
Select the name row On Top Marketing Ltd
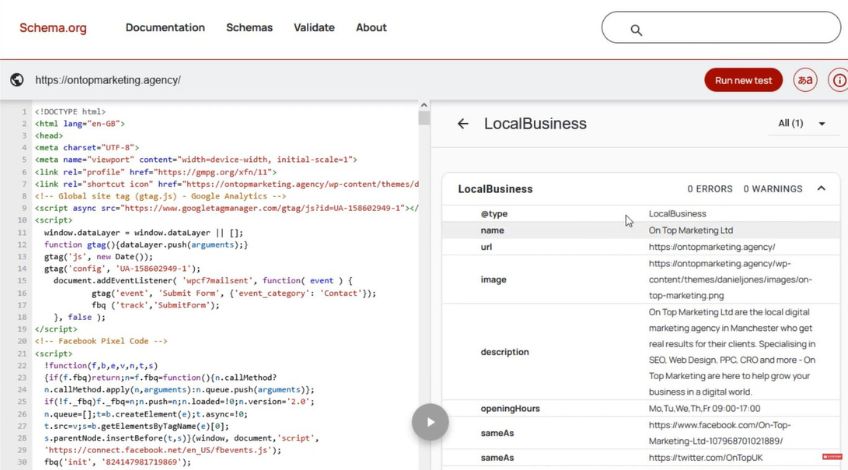point(641,230)
